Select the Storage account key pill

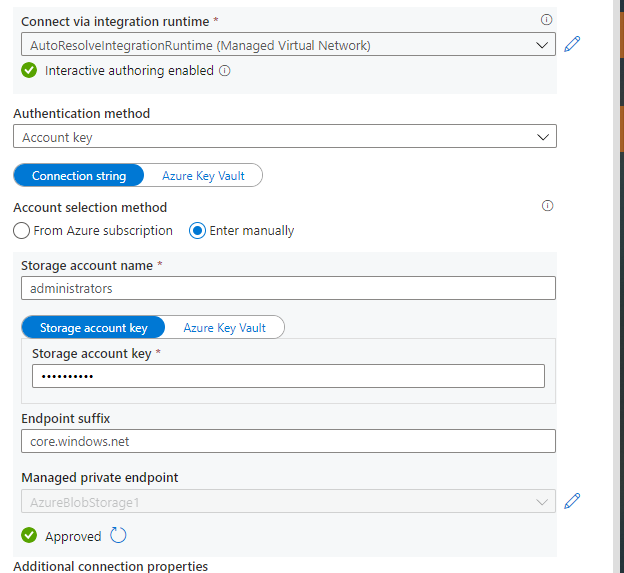click(93, 328)
